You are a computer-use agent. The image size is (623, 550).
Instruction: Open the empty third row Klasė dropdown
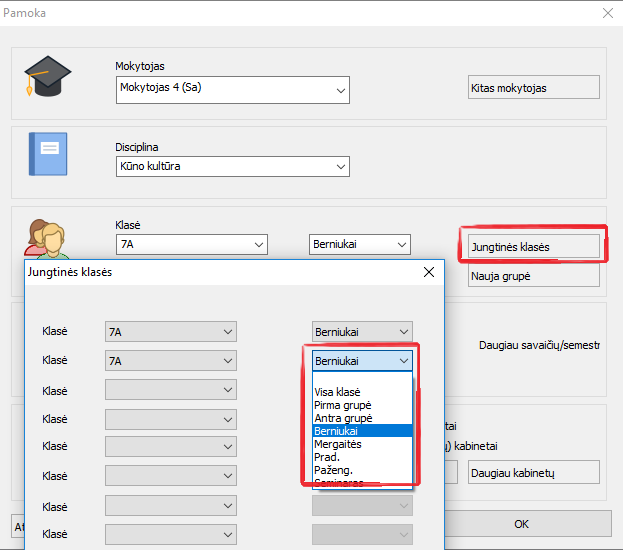[x=170, y=390]
